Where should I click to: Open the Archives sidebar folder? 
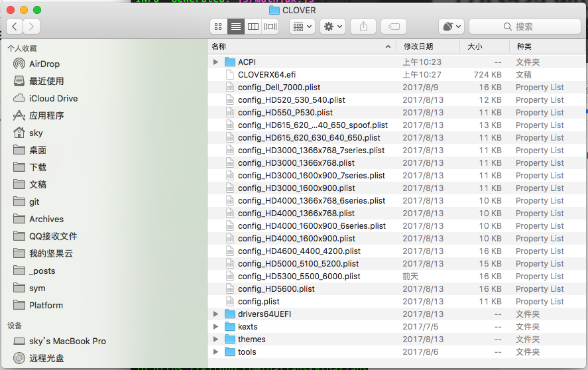(x=38, y=219)
